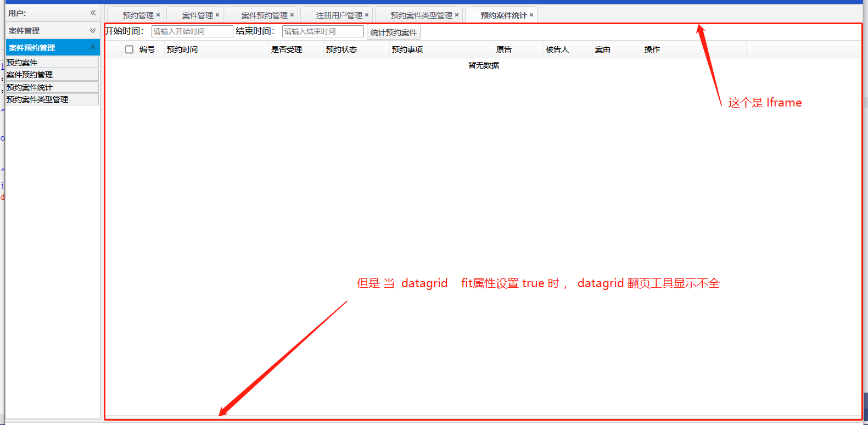Open 预约案件统计 in the sidebar
The width and height of the screenshot is (868, 425).
point(52,87)
